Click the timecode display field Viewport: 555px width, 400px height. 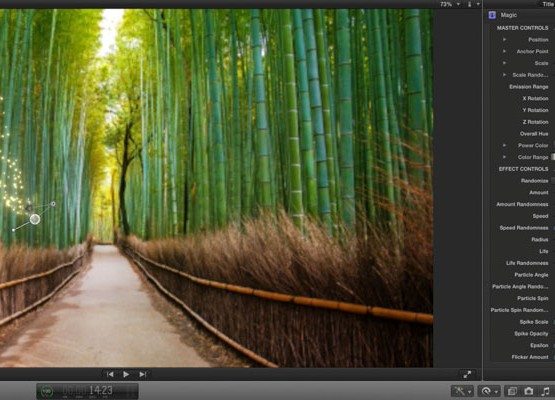click(x=87, y=391)
